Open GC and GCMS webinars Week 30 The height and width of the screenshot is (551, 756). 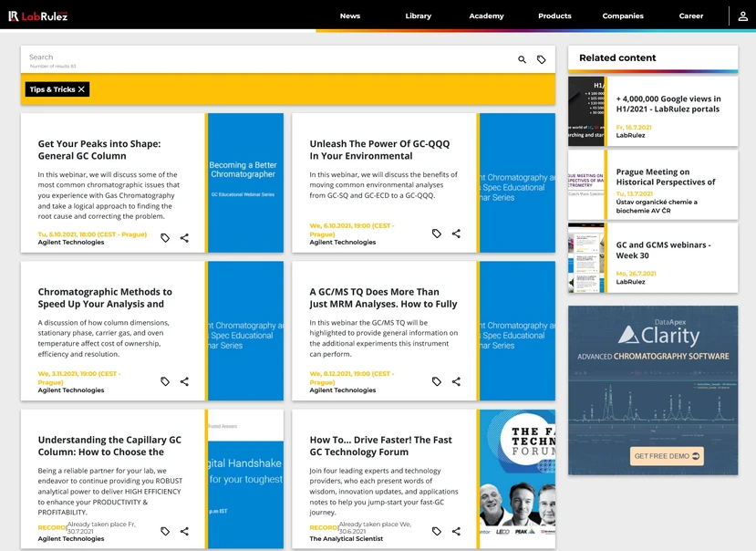pos(663,250)
